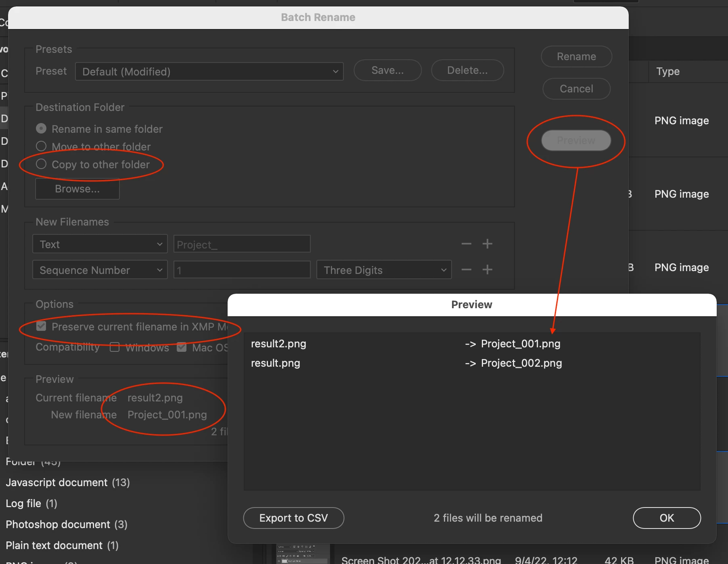Image resolution: width=728 pixels, height=564 pixels.
Task: Select Copy to other folder option
Action: tap(93, 164)
